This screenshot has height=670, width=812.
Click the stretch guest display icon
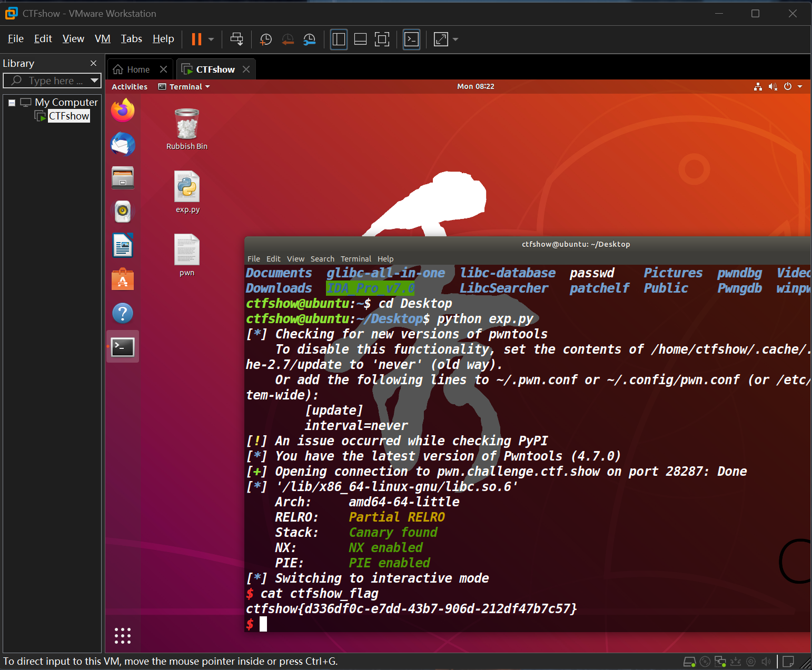tap(441, 39)
